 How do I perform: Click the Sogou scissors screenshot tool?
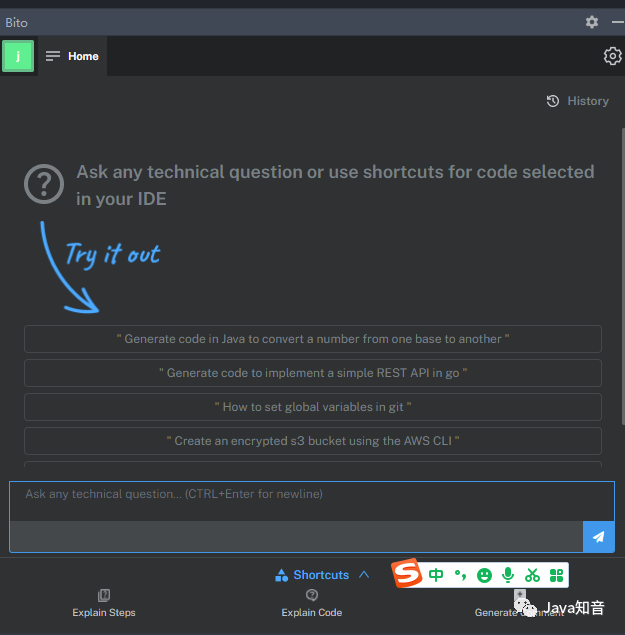point(532,575)
